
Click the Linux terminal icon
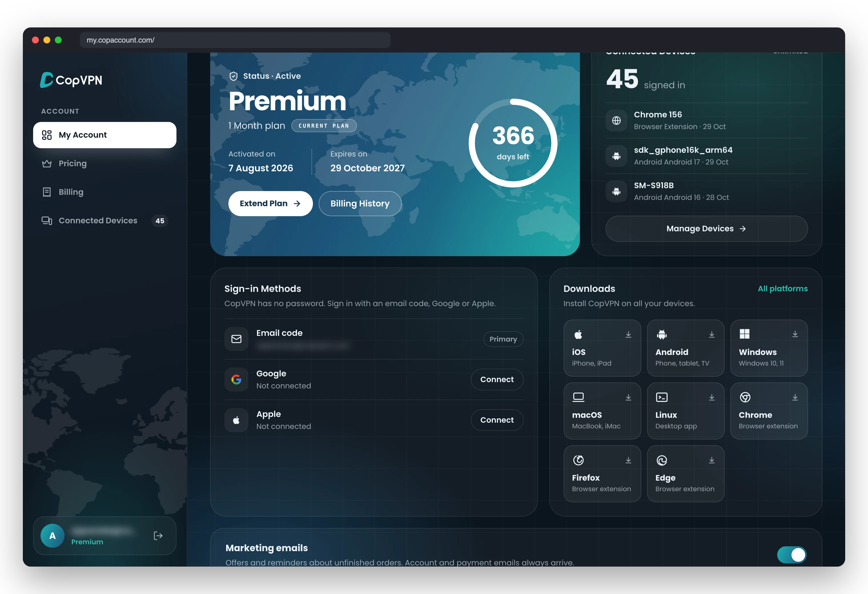[x=662, y=397]
